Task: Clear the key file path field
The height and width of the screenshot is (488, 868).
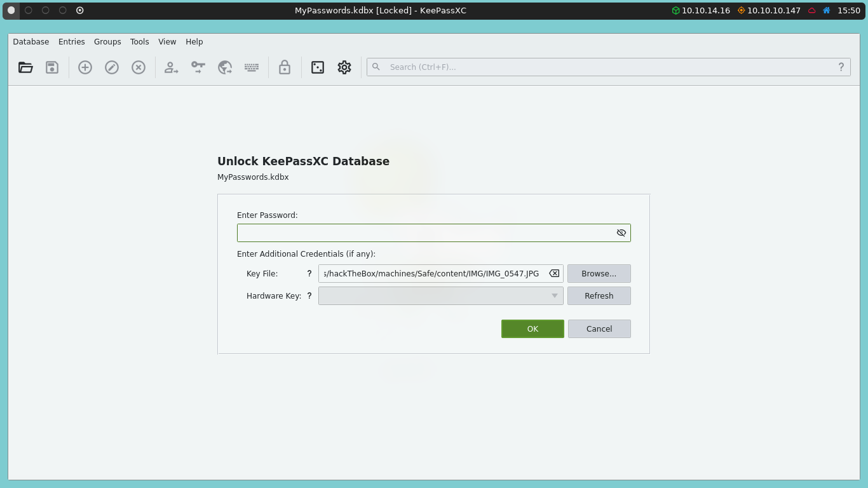Action: (x=554, y=273)
